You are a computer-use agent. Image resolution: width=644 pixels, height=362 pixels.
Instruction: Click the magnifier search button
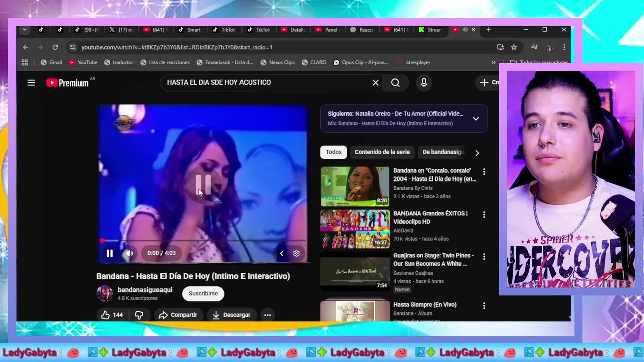(395, 83)
